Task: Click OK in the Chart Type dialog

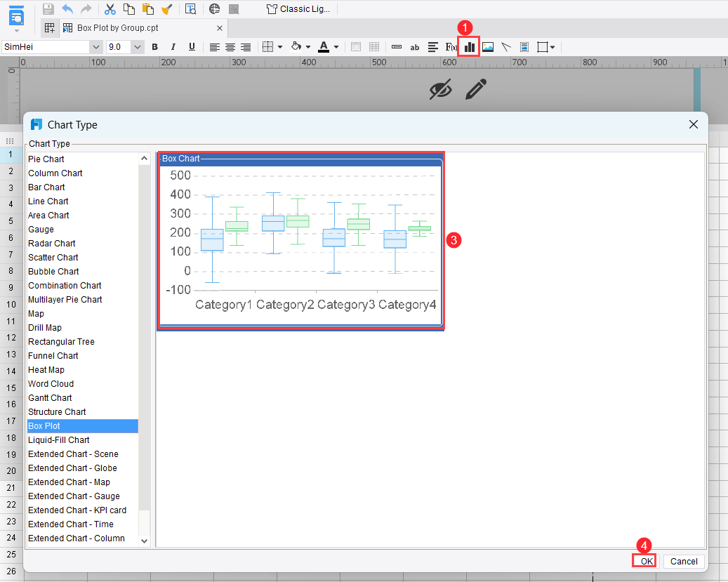Action: coord(647,561)
